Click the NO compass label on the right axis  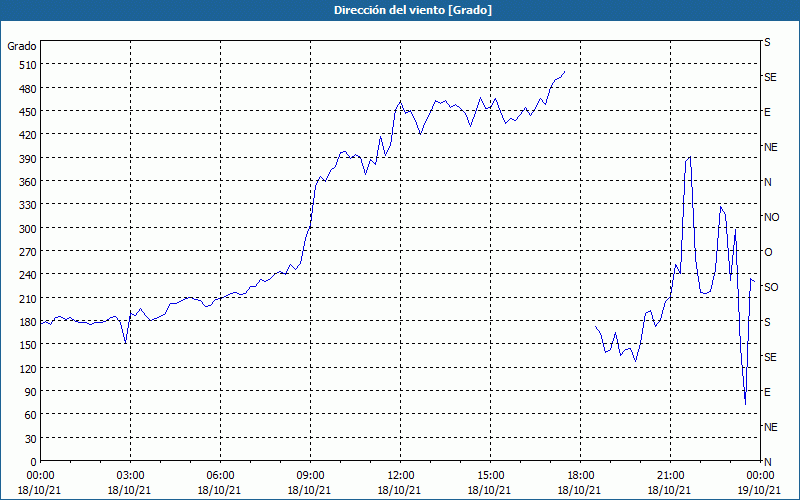coord(771,217)
